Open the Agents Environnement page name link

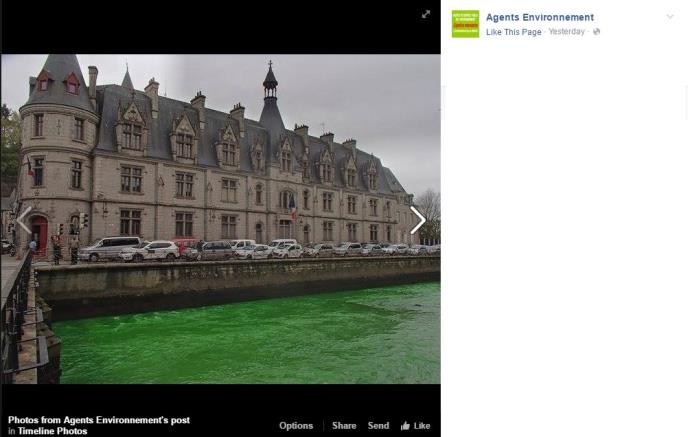coord(539,17)
